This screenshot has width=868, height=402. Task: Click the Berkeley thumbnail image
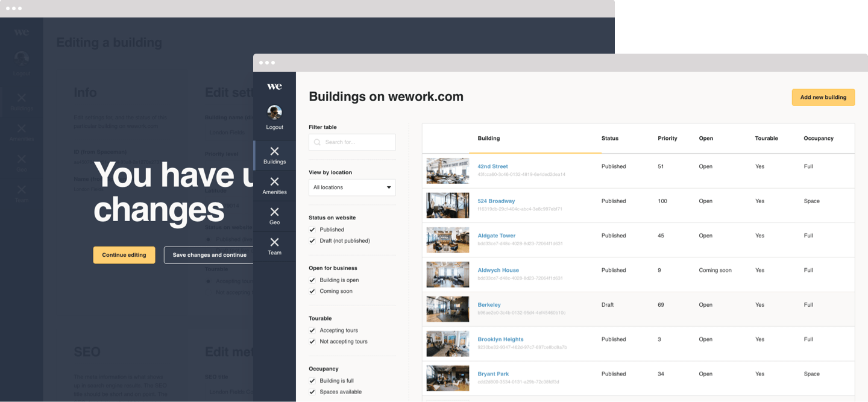point(448,309)
